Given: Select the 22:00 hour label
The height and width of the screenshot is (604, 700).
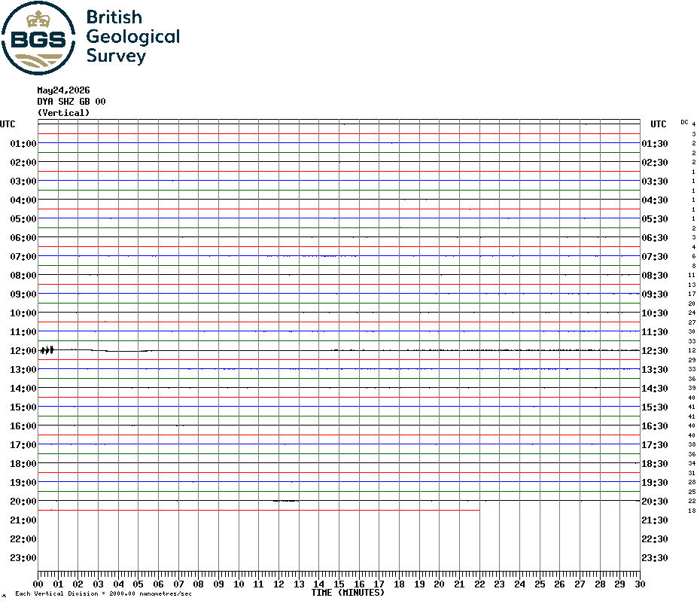Looking at the screenshot, I should point(23,538).
